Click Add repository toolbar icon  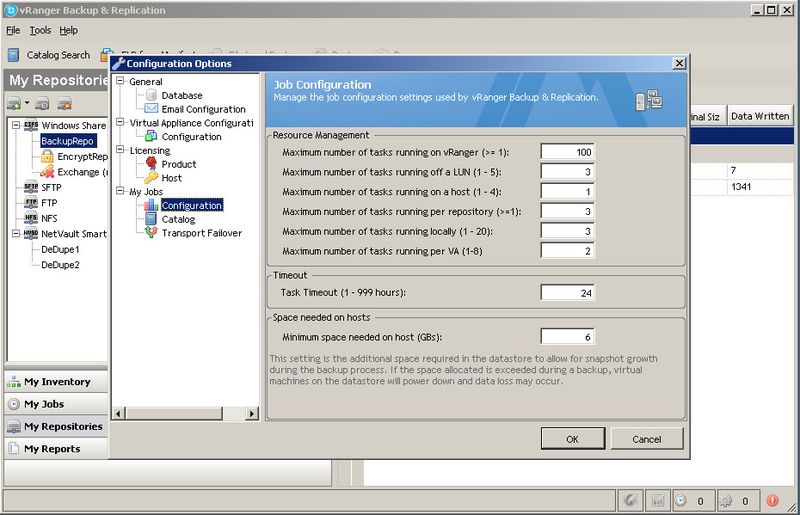coord(14,104)
